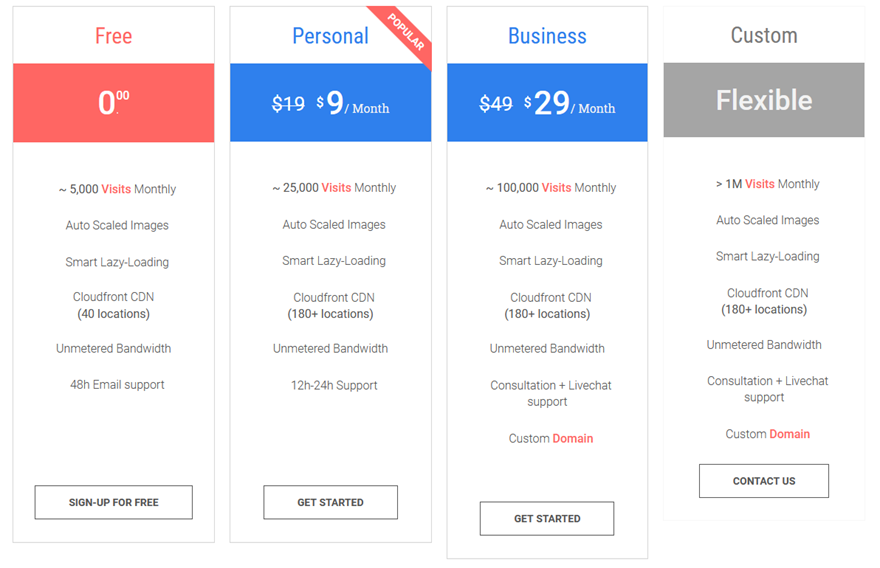This screenshot has height=568, width=880.
Task: Select the Business plan heading
Action: [x=547, y=36]
